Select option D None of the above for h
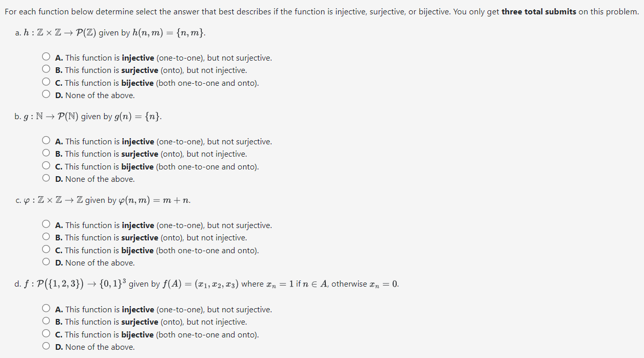 pos(46,93)
